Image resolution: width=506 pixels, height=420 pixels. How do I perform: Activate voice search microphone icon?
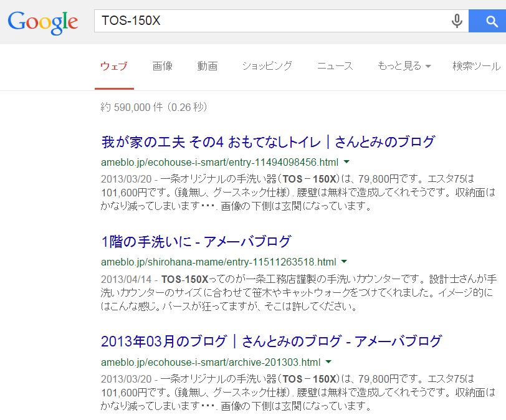457,21
